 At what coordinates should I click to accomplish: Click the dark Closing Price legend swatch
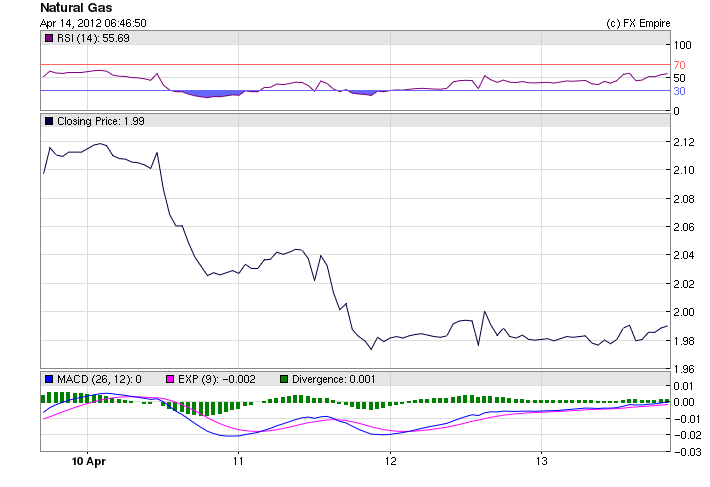[x=49, y=121]
